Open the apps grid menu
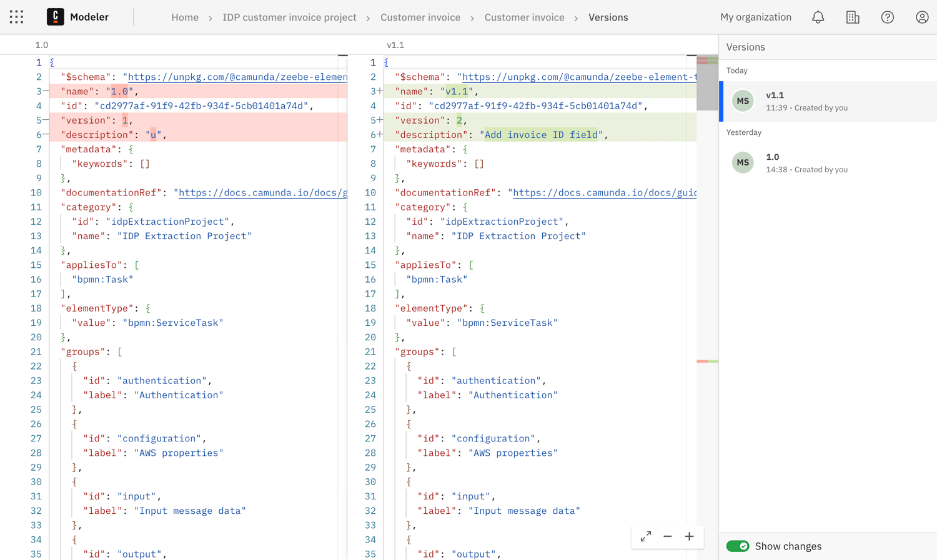 16,17
